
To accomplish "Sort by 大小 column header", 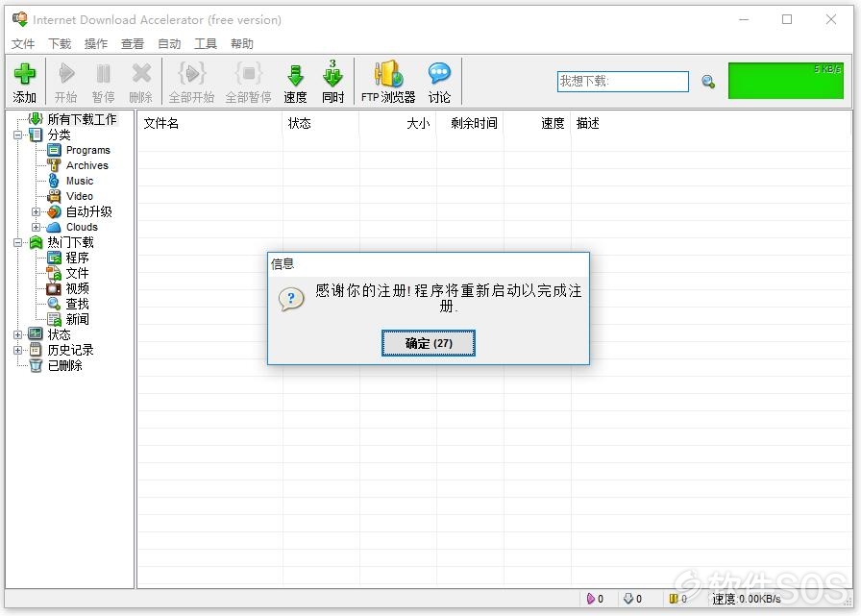I will [398, 123].
